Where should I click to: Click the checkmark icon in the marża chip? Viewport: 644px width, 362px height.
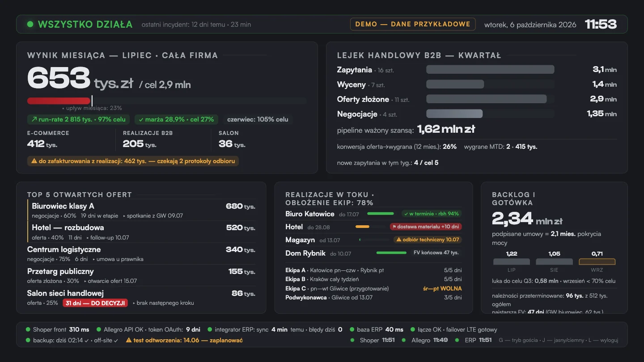click(x=141, y=119)
